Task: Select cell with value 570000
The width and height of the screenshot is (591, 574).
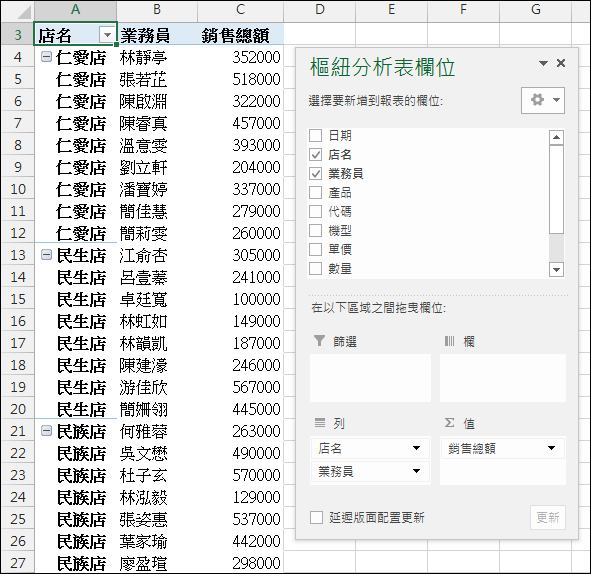Action: tap(240, 475)
